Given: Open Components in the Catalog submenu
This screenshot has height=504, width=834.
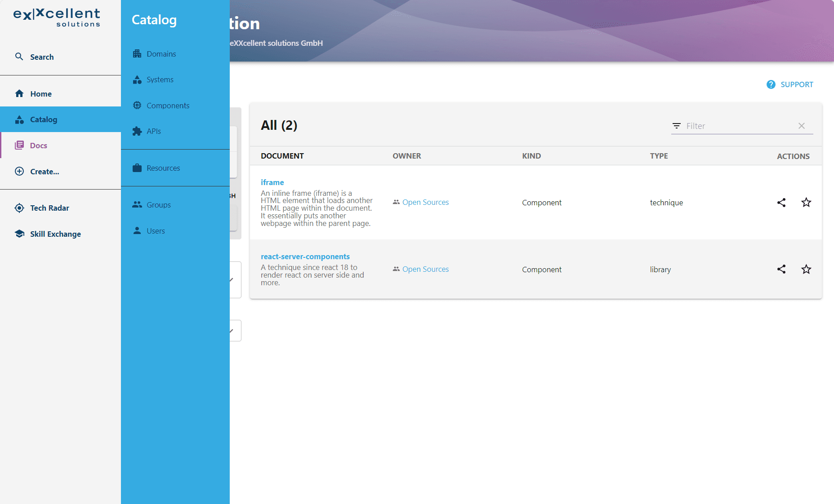Looking at the screenshot, I should [x=175, y=105].
